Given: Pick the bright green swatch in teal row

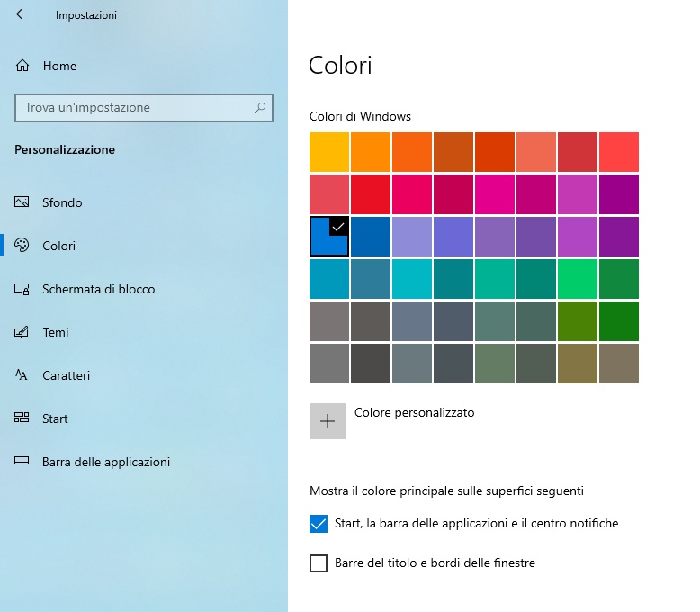Looking at the screenshot, I should tap(578, 279).
